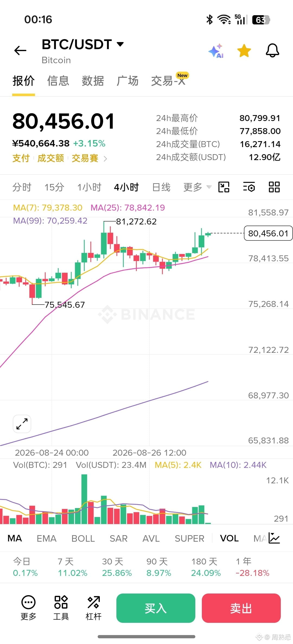Tap the 24h最高价 value 80,799.91
This screenshot has height=644, width=293.
coord(260,118)
